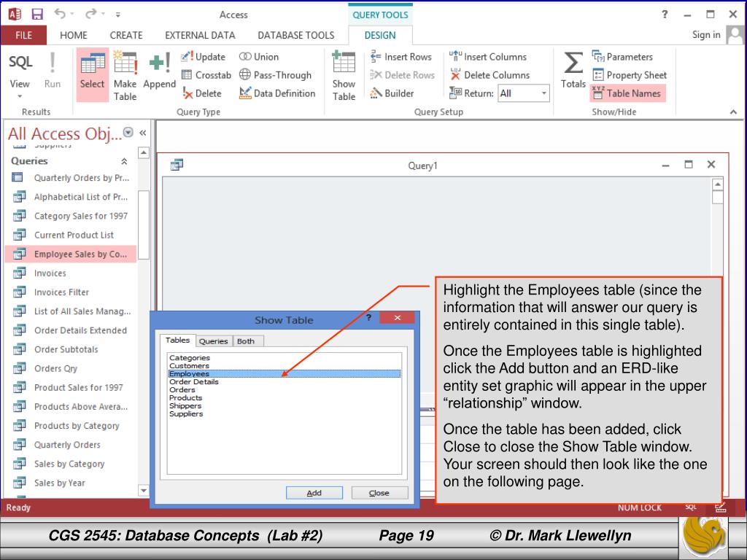This screenshot has width=747, height=560.
Task: Open the Return value dropdown
Action: tap(543, 93)
